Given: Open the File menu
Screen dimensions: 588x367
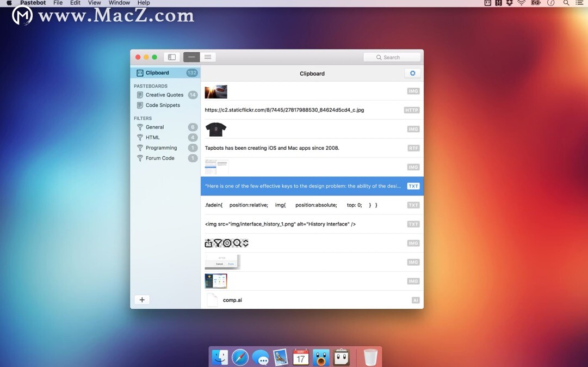Looking at the screenshot, I should point(58,3).
